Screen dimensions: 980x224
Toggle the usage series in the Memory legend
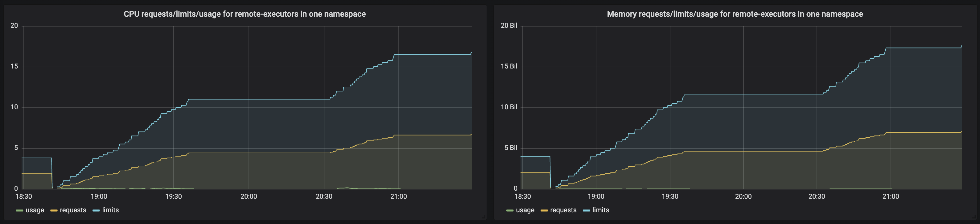[525, 210]
